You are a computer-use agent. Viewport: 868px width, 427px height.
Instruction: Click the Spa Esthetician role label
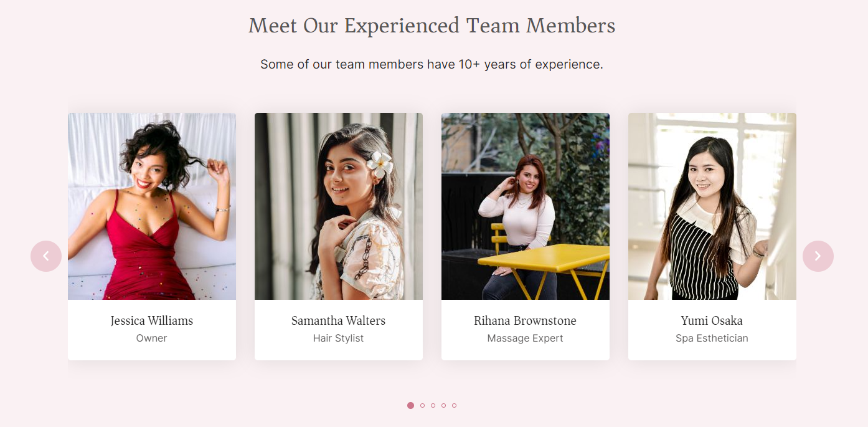click(712, 338)
